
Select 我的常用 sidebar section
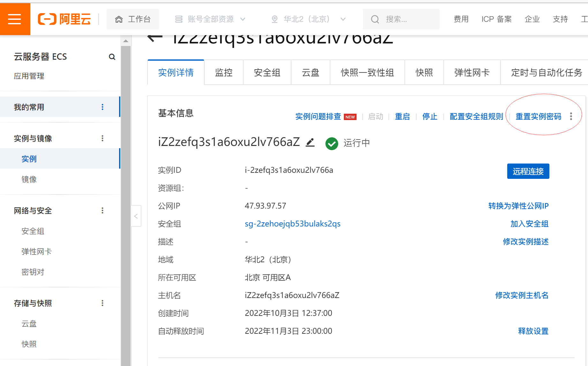[60, 107]
